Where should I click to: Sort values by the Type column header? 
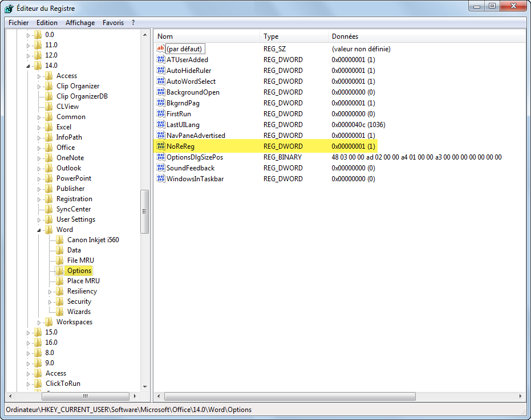294,36
